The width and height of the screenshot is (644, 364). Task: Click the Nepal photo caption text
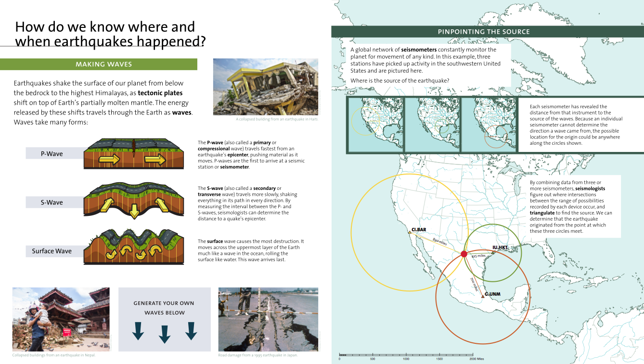pyautogui.click(x=54, y=355)
